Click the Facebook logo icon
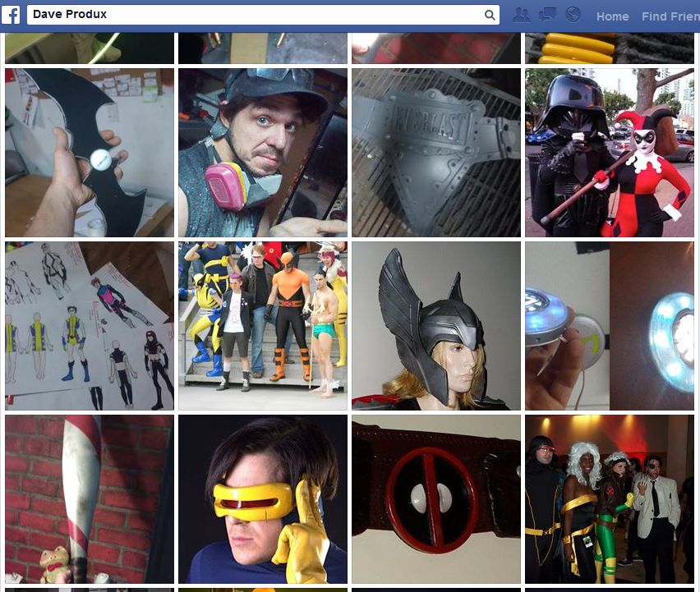 click(x=11, y=15)
